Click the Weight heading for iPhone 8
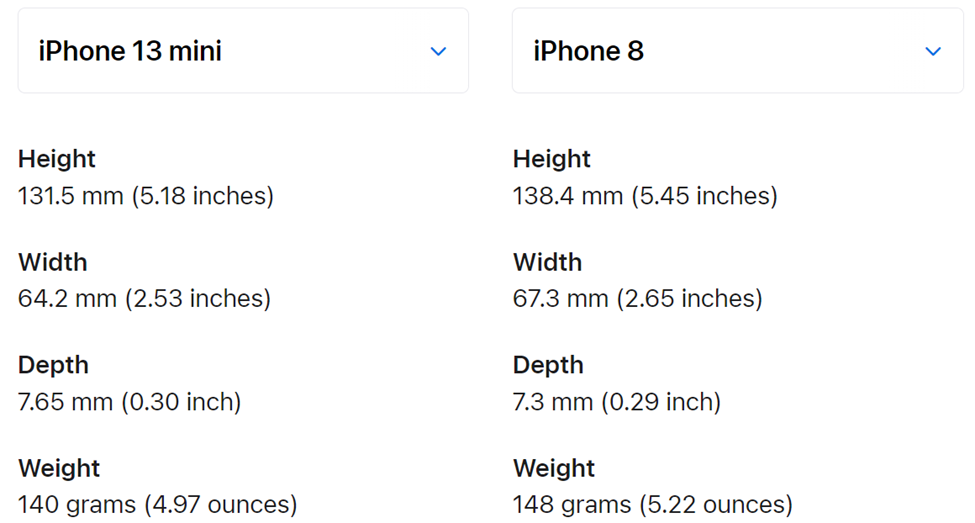Image resolution: width=975 pixels, height=523 pixels. 554,468
